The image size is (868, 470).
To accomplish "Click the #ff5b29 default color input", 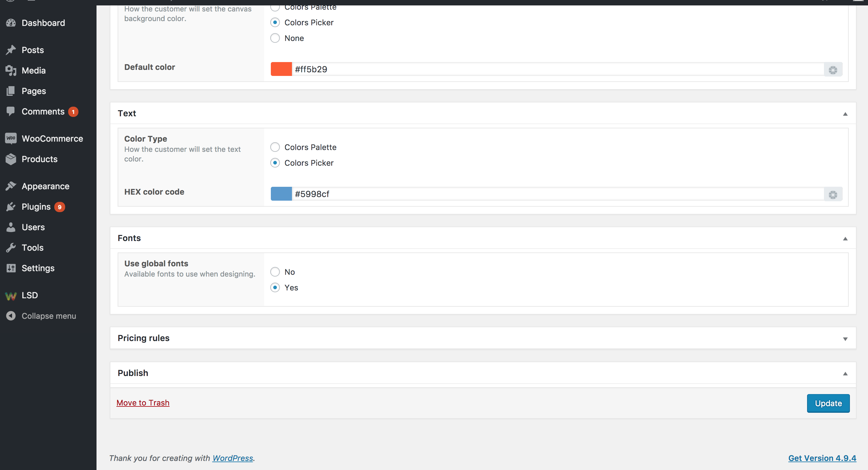I will (x=558, y=69).
